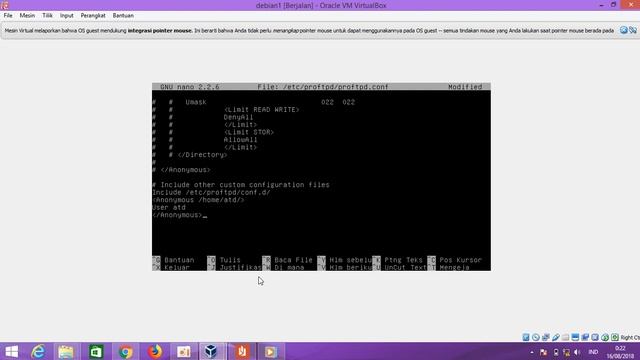Screen dimensions: 640x360
Task: Launch Google Chrome from taskbar
Action: [125, 351]
